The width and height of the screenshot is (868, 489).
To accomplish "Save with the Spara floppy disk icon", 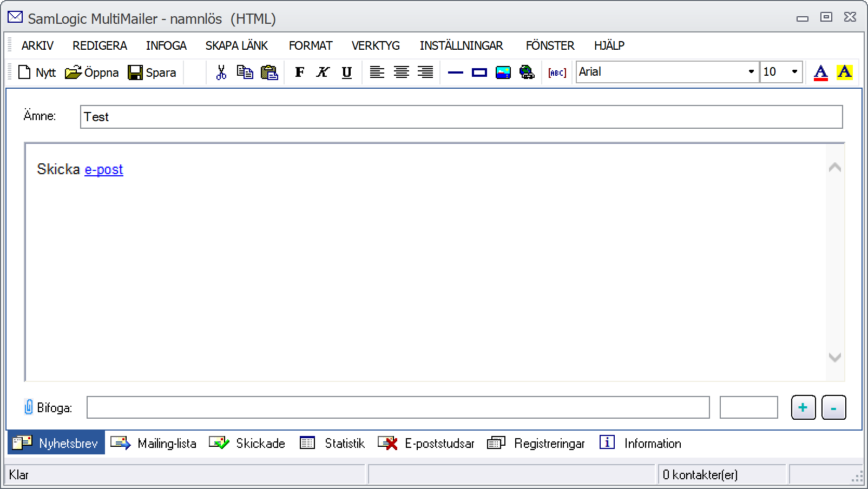I will [135, 72].
